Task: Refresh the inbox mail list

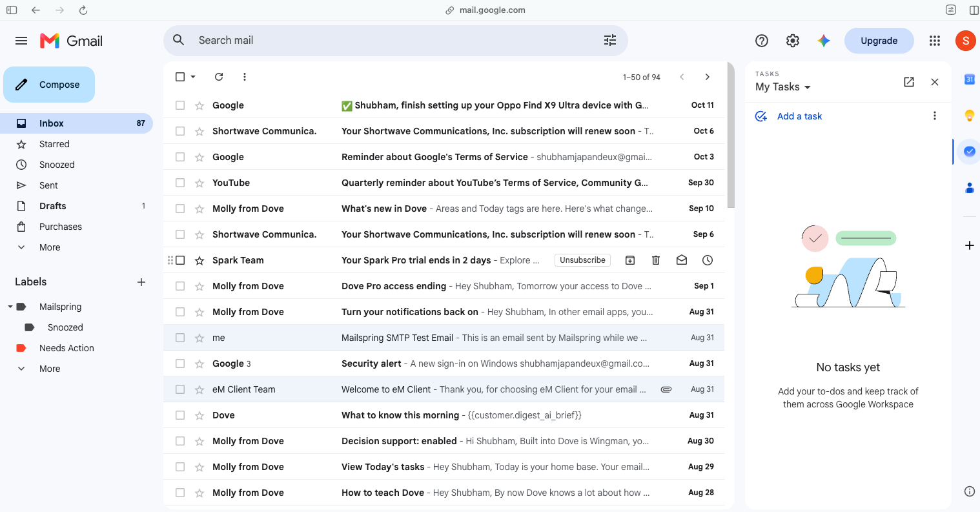Action: 219,77
